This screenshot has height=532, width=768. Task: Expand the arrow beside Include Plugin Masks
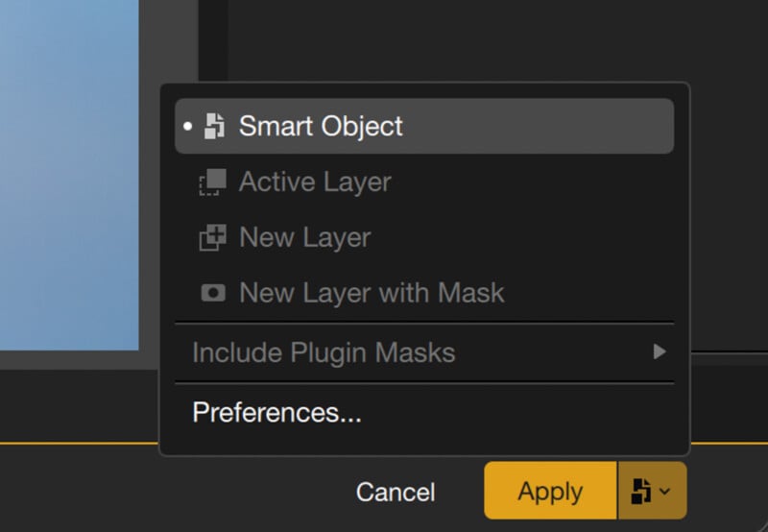click(660, 352)
